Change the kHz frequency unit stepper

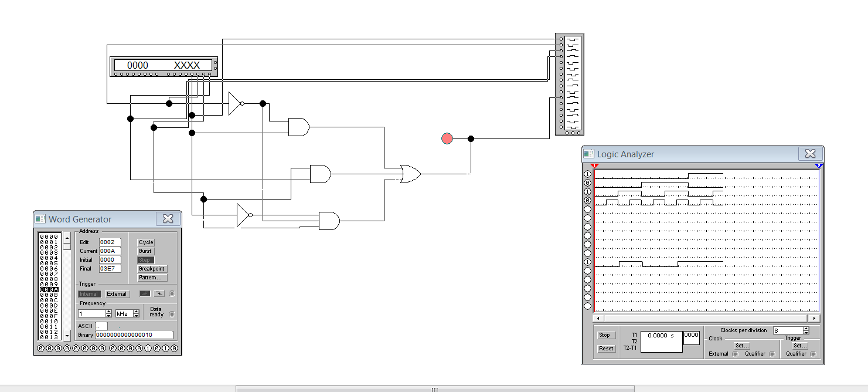coord(137,313)
